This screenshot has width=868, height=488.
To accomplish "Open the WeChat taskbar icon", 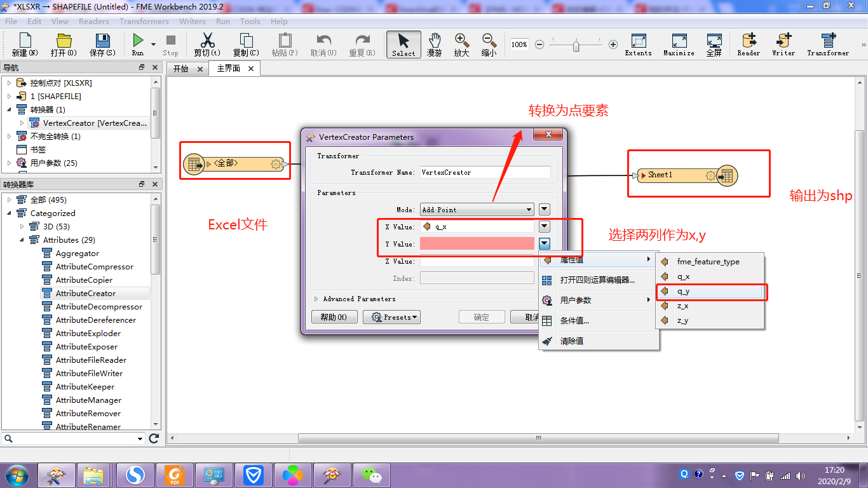I will pyautogui.click(x=372, y=474).
